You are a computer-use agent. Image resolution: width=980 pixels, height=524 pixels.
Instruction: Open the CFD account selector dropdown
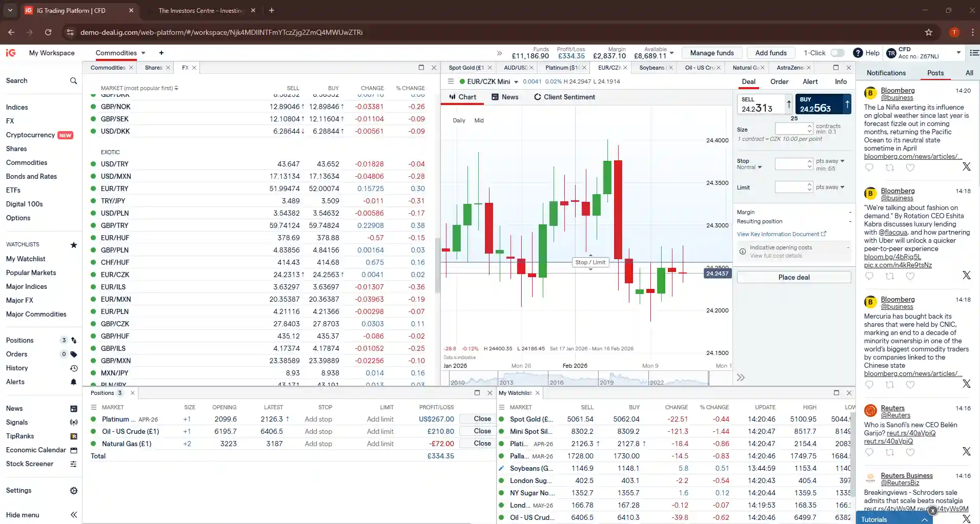point(958,53)
